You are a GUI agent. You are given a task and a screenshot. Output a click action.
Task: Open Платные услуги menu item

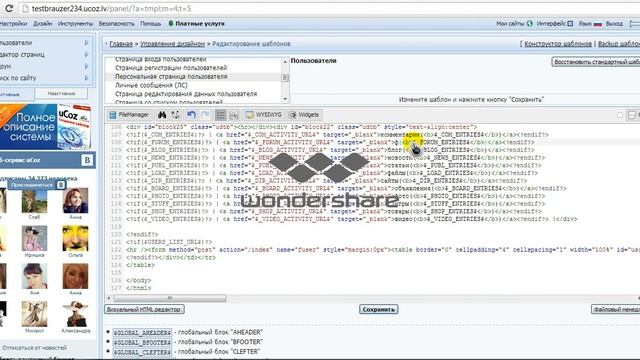coord(196,24)
